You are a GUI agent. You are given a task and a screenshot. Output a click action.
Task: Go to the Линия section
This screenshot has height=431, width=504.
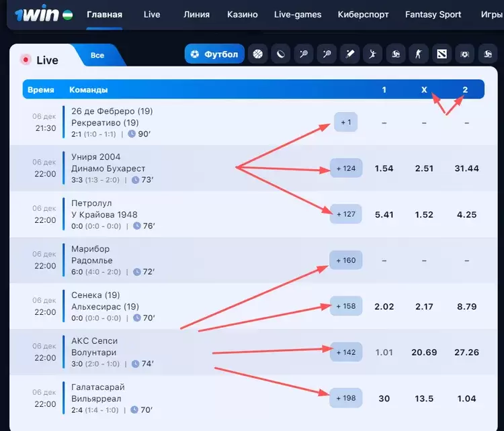(x=196, y=14)
